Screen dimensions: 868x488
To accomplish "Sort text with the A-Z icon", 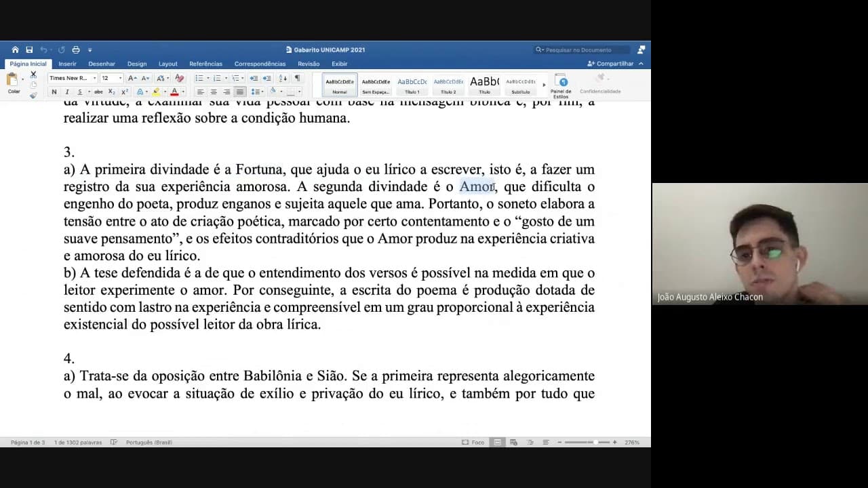I will click(x=283, y=78).
